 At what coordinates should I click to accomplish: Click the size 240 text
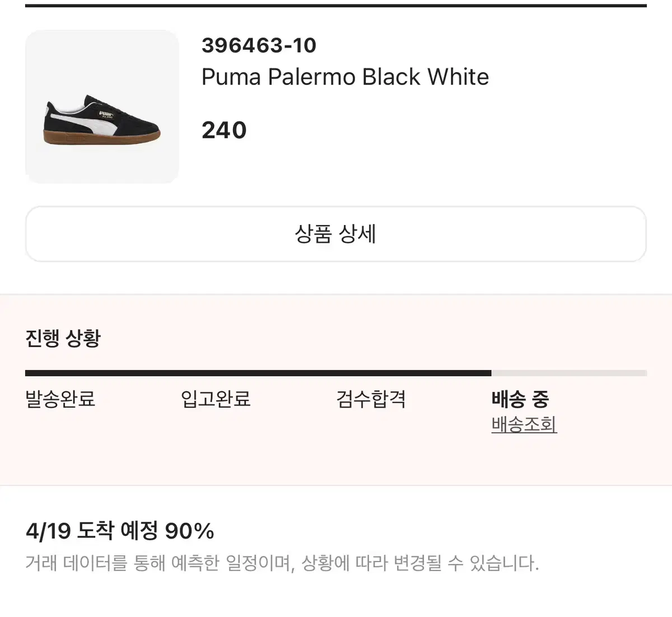pyautogui.click(x=224, y=130)
